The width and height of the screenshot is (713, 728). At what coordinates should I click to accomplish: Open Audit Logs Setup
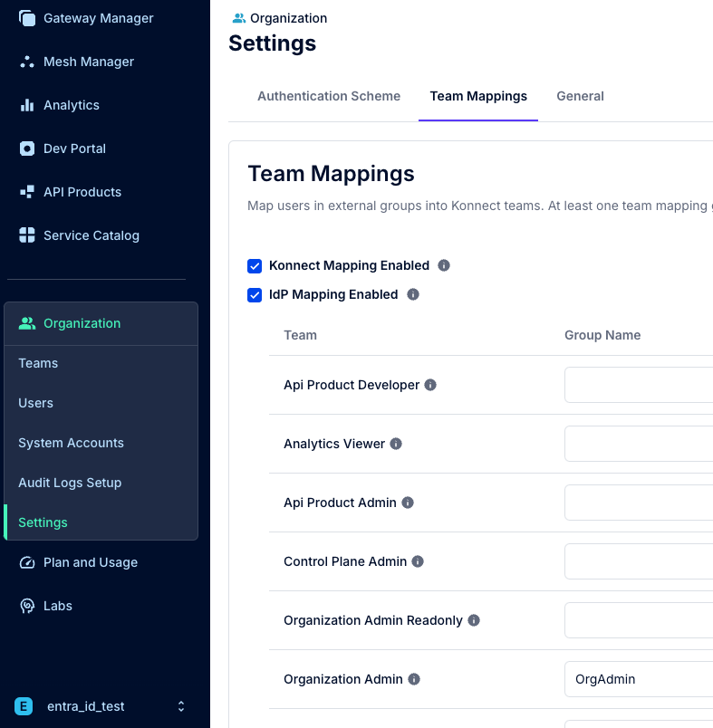pos(70,483)
